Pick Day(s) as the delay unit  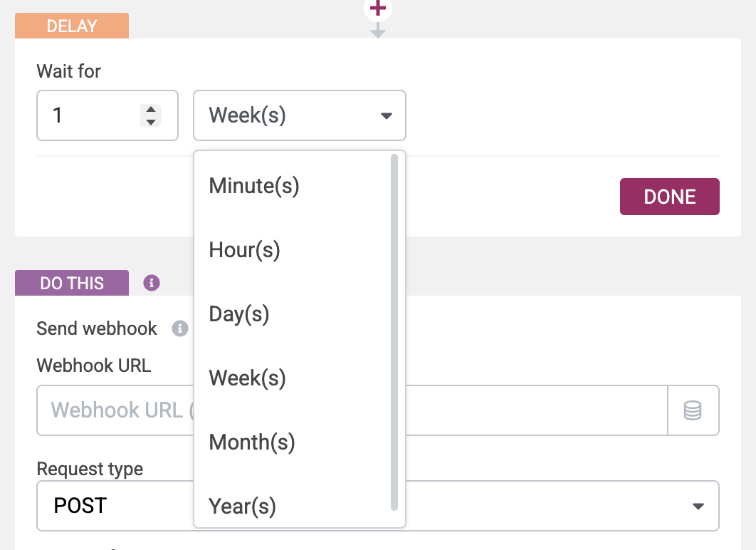click(x=239, y=314)
